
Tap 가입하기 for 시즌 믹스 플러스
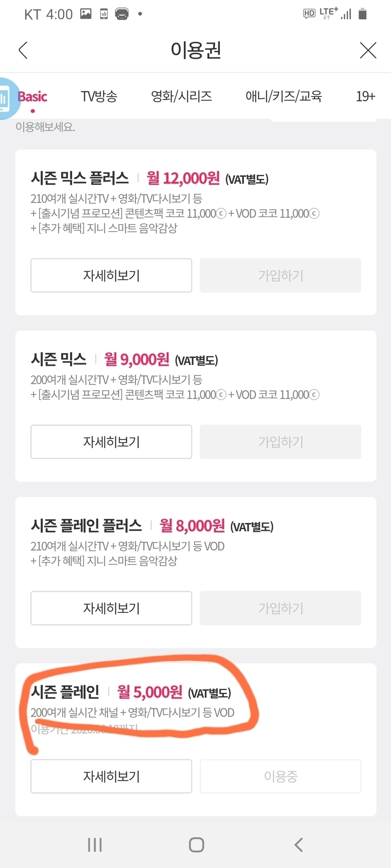point(280,275)
